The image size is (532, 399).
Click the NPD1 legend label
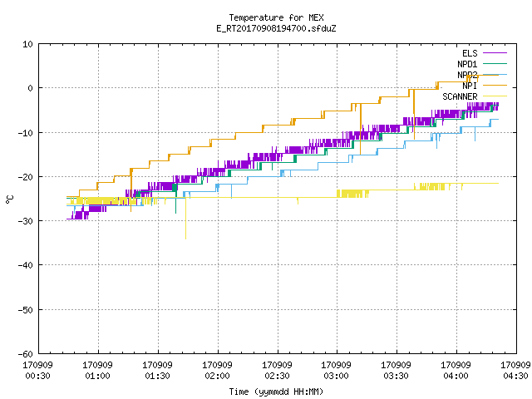[467, 64]
